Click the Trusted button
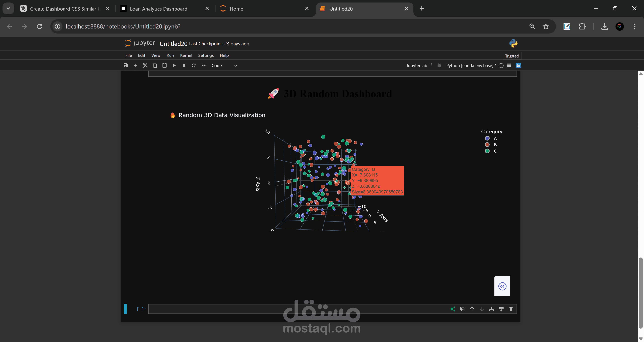 click(512, 55)
